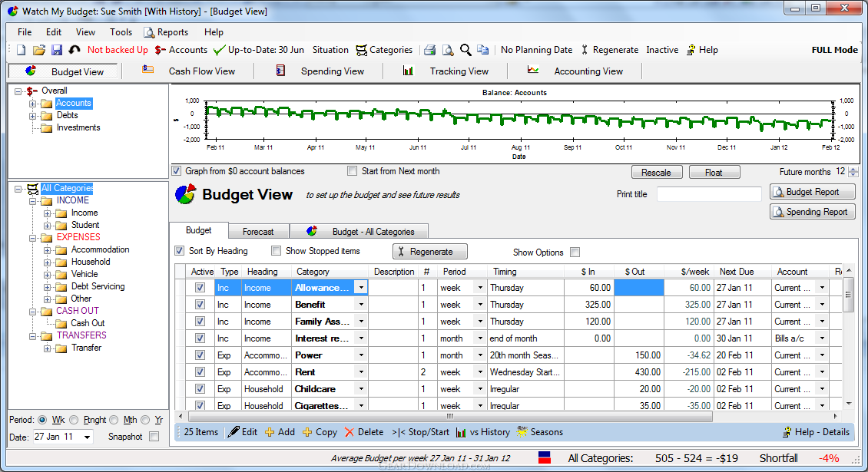Viewport: 868px width, 472px height.
Task: Open a budget file with folder icon
Action: coord(38,50)
